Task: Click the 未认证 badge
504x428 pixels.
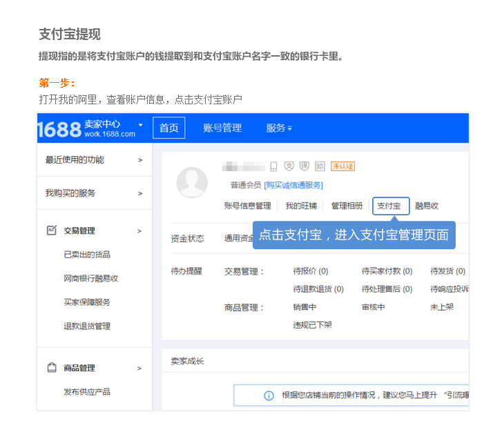Action: (342, 166)
